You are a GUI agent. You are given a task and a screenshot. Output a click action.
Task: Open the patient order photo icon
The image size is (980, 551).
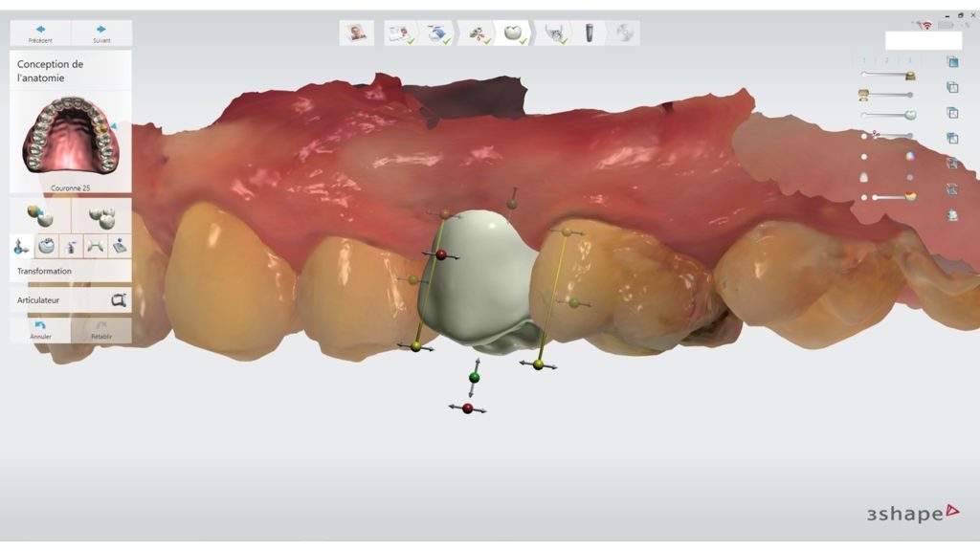coord(356,33)
